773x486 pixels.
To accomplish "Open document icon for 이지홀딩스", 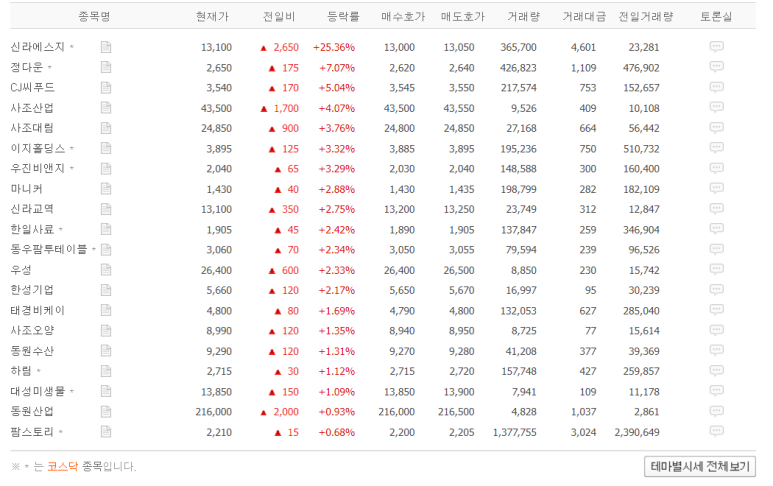I will pyautogui.click(x=106, y=148).
